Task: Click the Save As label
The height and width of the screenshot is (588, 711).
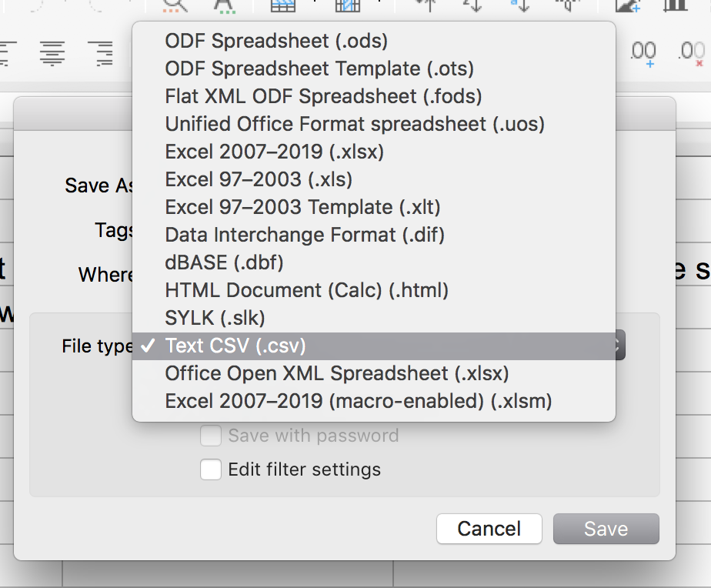Action: (98, 185)
